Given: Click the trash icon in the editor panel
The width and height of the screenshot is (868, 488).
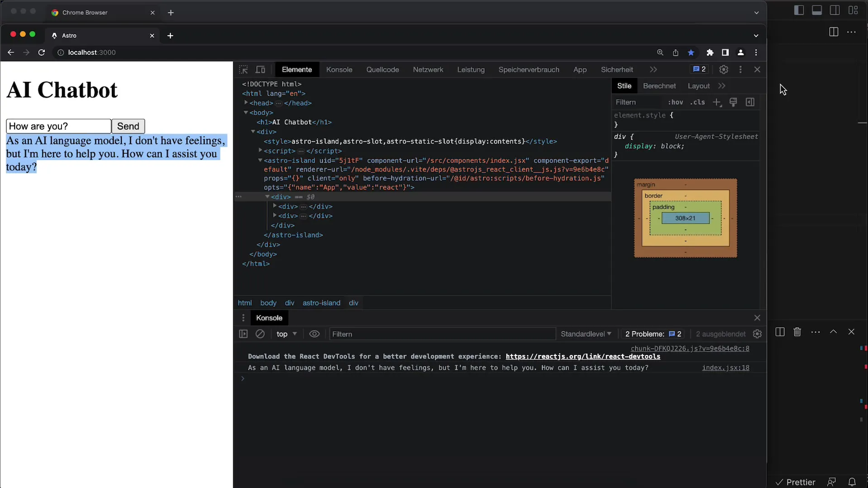Looking at the screenshot, I should [797, 332].
